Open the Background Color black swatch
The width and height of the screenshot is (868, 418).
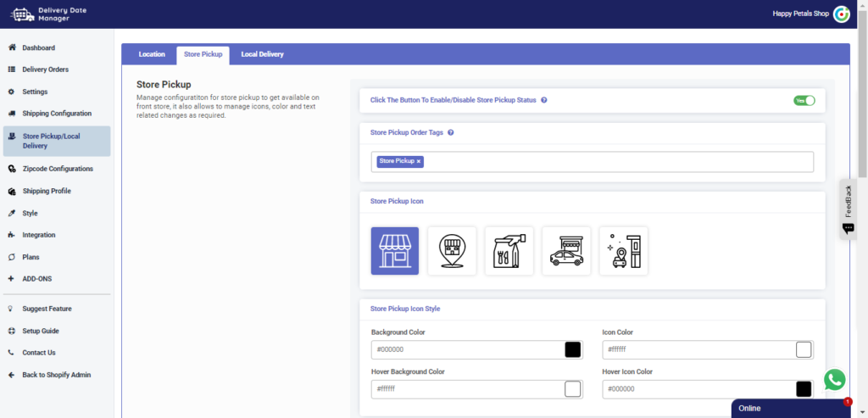(572, 350)
